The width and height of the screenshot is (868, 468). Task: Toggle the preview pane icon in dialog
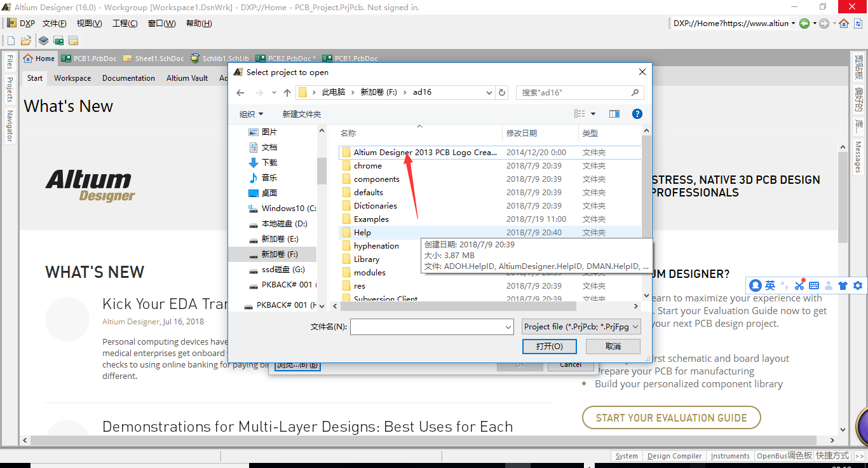pos(614,114)
